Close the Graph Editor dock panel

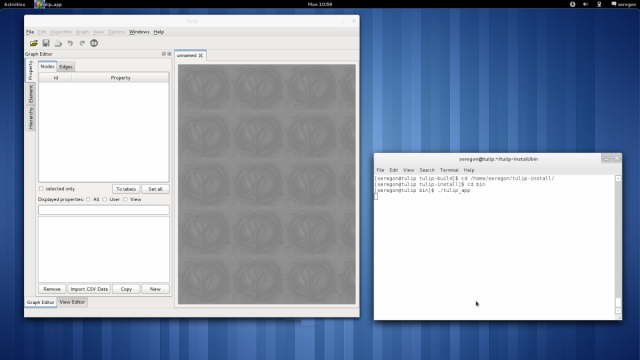(169, 54)
